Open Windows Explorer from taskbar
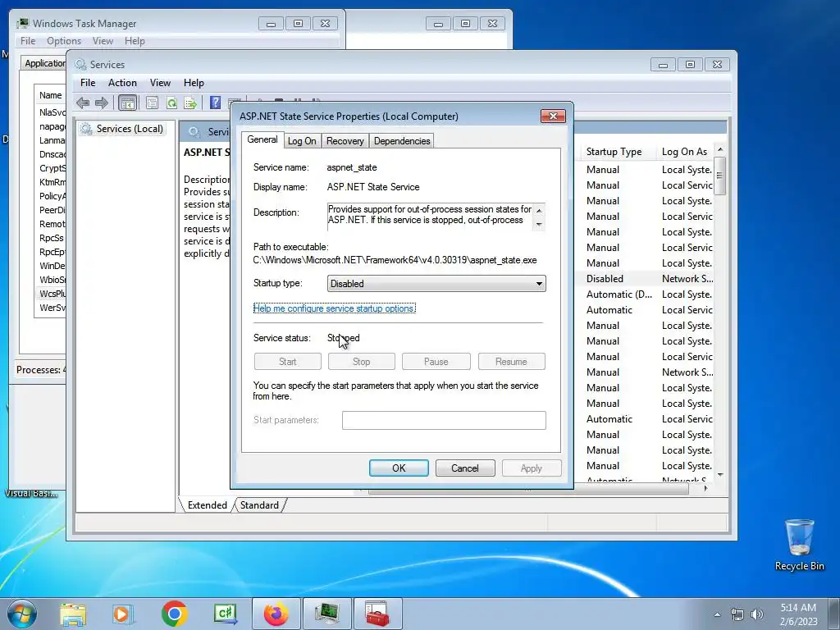Image resolution: width=840 pixels, height=630 pixels. click(73, 614)
